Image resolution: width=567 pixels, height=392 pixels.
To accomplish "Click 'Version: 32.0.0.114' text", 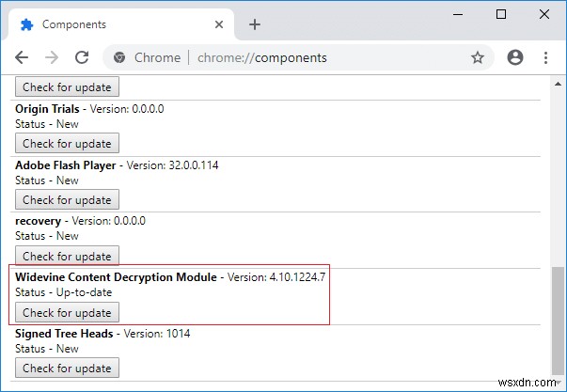I will click(172, 165).
